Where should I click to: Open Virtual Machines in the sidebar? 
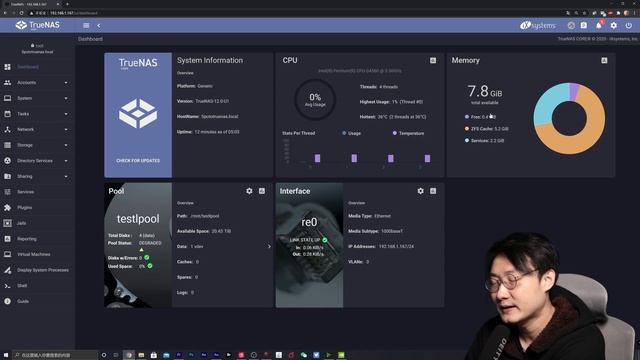coord(38,254)
